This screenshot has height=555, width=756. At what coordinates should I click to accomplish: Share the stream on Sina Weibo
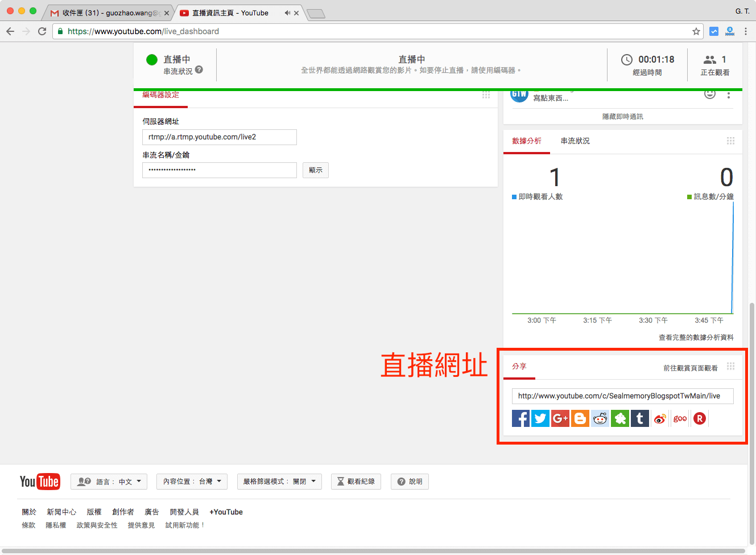(659, 418)
